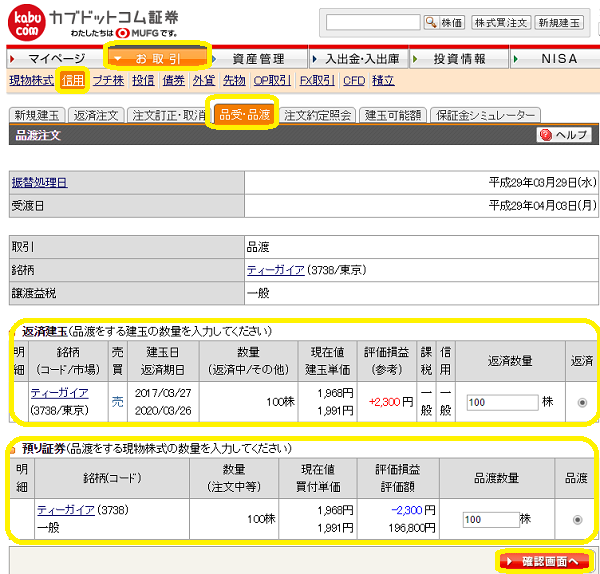Select the 品渡 radio button

(x=577, y=520)
